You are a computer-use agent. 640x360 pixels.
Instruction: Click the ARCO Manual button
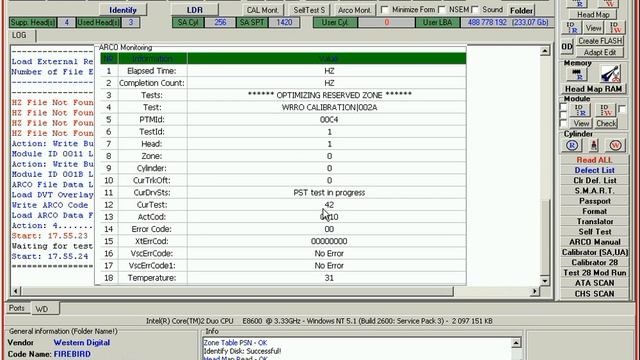click(594, 242)
